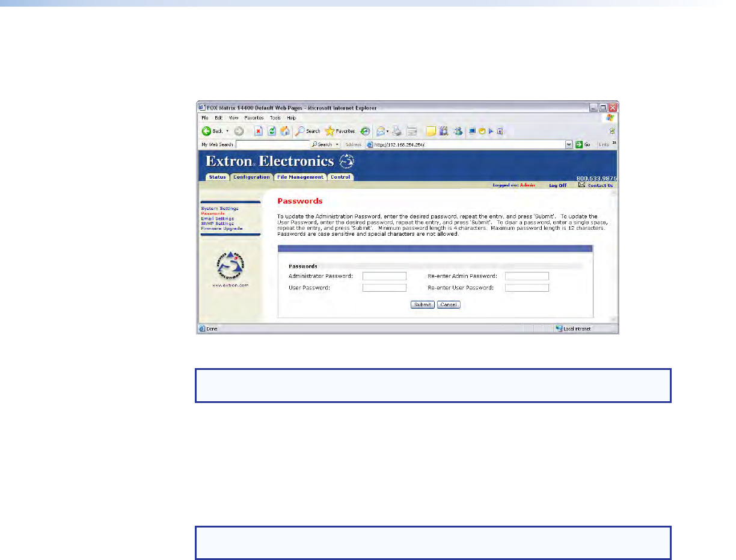Open Email Settings in the sidebar

click(x=218, y=218)
